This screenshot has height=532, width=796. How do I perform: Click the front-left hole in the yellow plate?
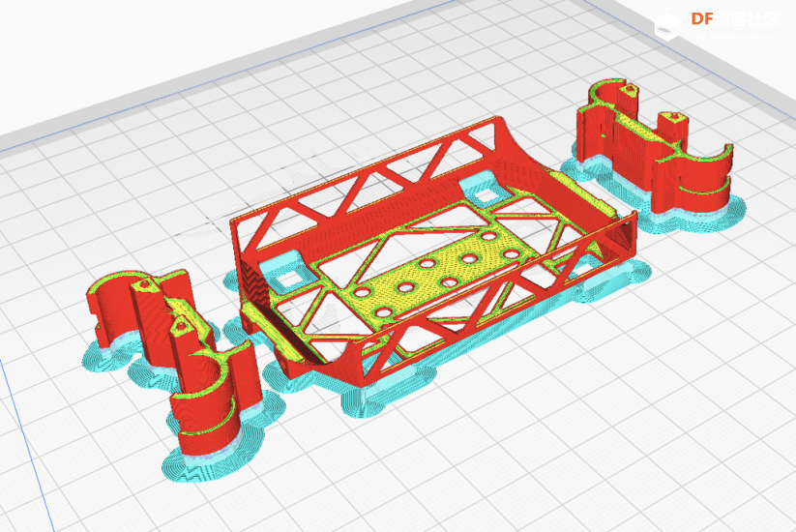[384, 312]
